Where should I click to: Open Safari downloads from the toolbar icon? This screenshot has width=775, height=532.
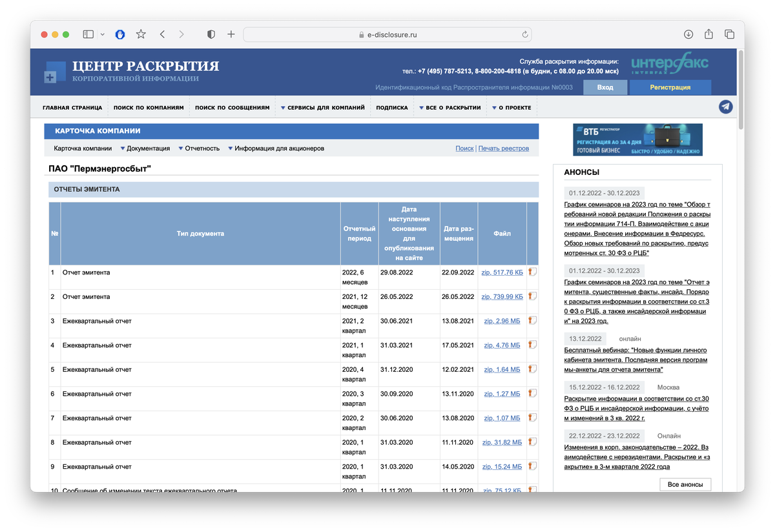690,34
